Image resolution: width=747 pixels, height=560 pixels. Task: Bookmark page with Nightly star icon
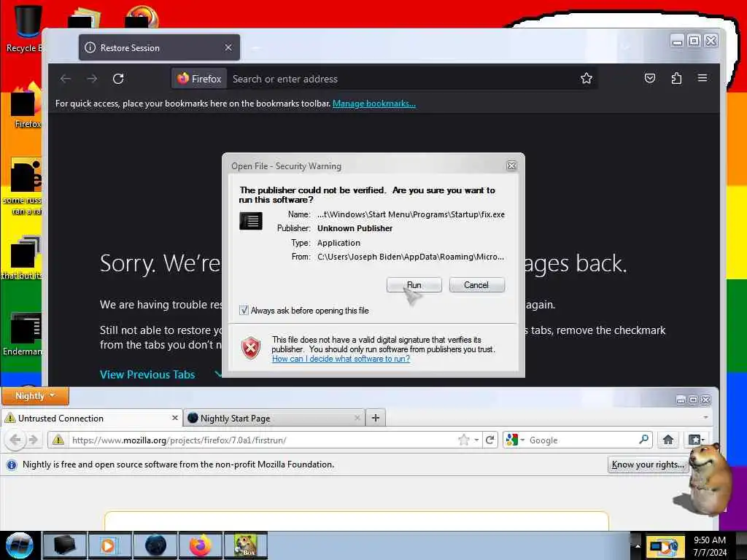pos(463,440)
